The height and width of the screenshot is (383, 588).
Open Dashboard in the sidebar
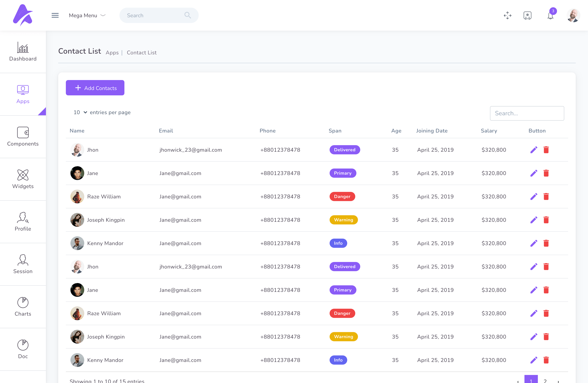tap(23, 52)
